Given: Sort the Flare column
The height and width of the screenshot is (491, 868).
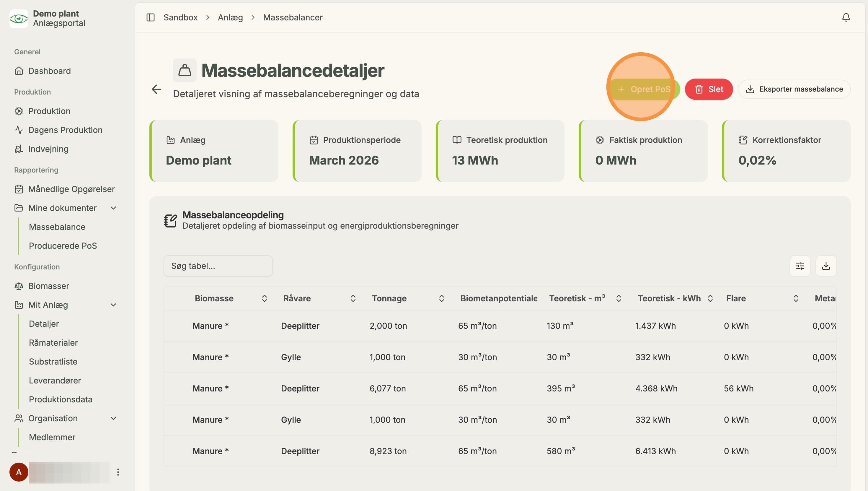Looking at the screenshot, I should 796,298.
